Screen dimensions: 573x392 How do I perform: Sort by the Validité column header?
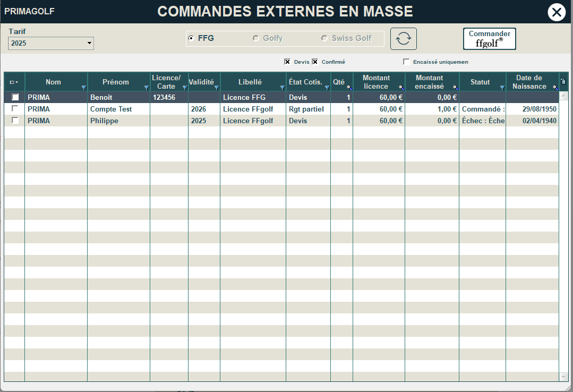coord(201,82)
